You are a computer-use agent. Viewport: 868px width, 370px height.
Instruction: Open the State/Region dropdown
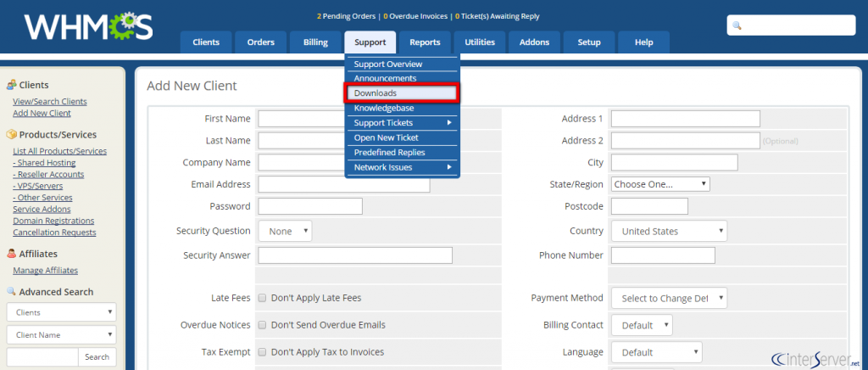pos(660,184)
